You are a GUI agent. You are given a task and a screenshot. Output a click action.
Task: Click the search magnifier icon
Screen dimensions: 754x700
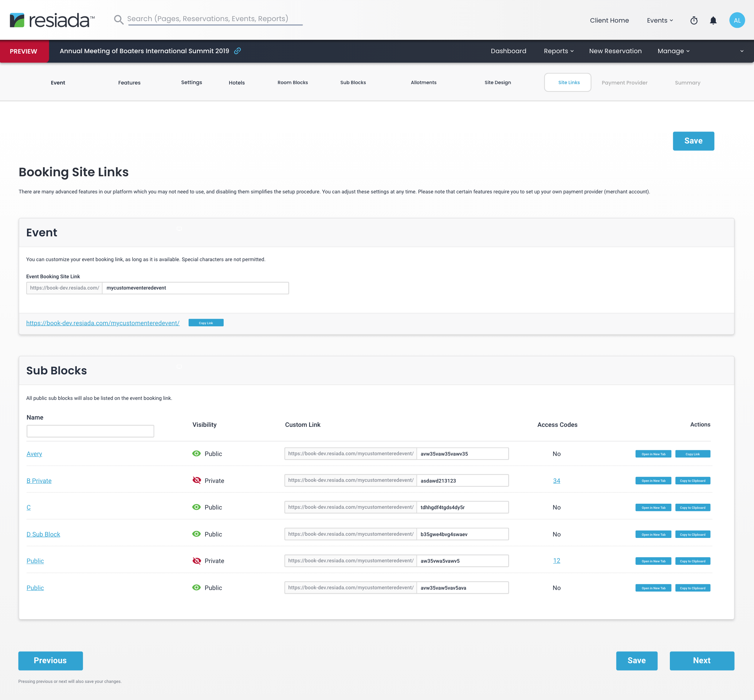coord(119,20)
